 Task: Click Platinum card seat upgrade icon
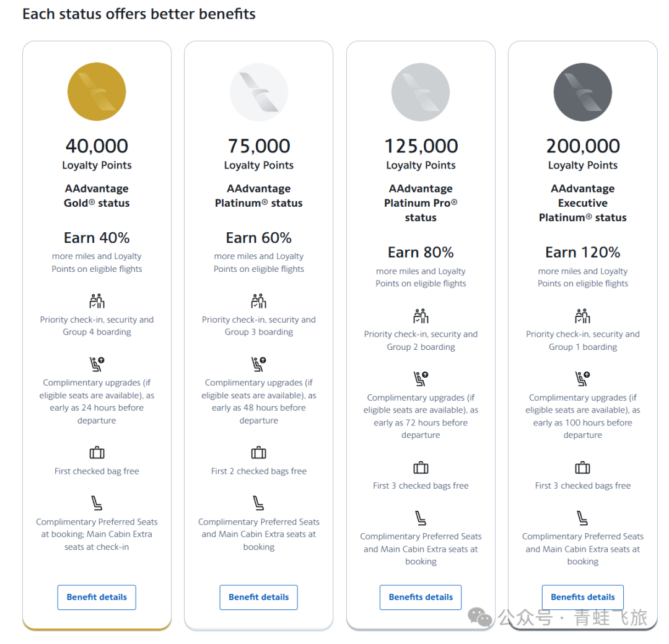point(259,364)
